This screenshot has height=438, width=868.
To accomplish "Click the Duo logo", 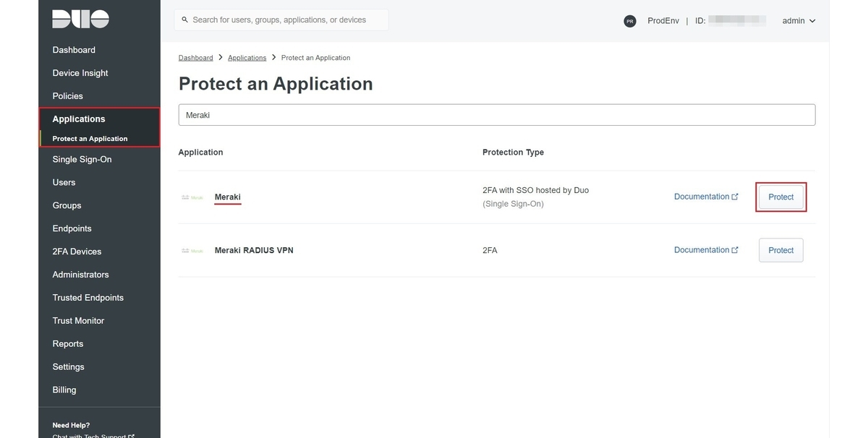I will pos(80,20).
